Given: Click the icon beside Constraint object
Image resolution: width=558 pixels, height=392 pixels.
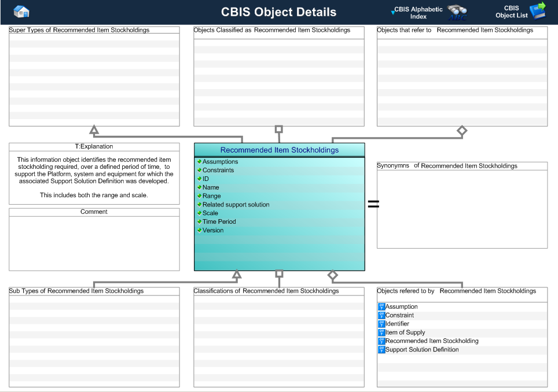Looking at the screenshot, I should point(381,315).
